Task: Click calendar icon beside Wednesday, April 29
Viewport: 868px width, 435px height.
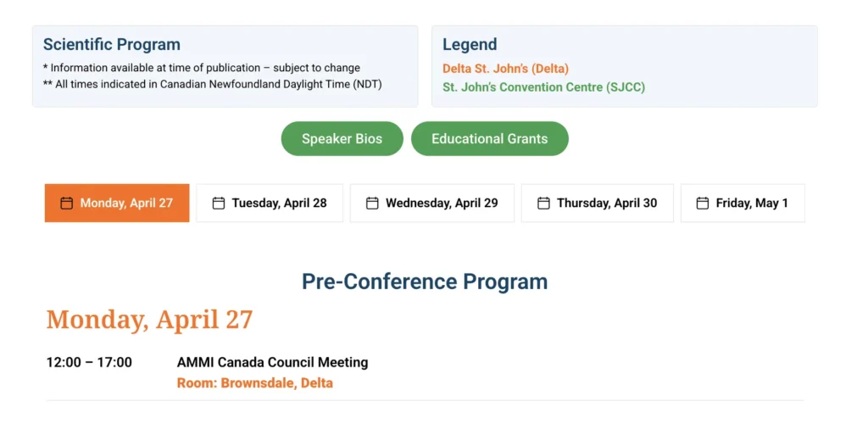Action: click(x=372, y=204)
